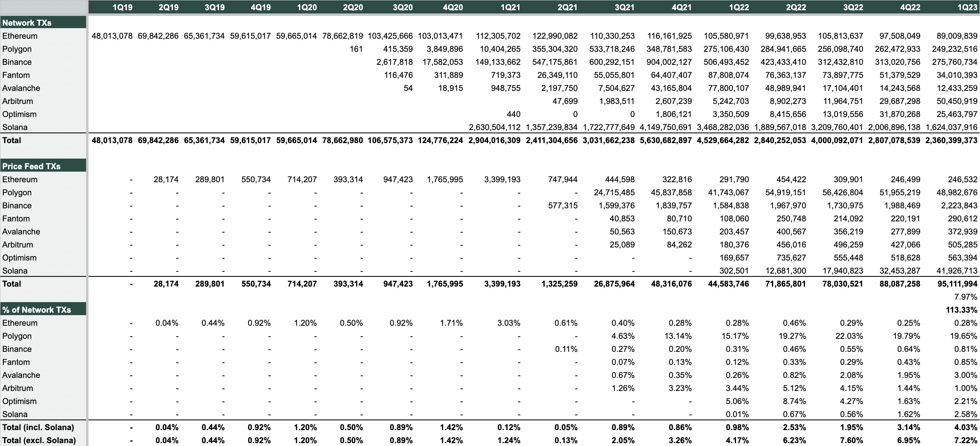
Task: Click Binance percentage 0.11%
Action: [566, 349]
